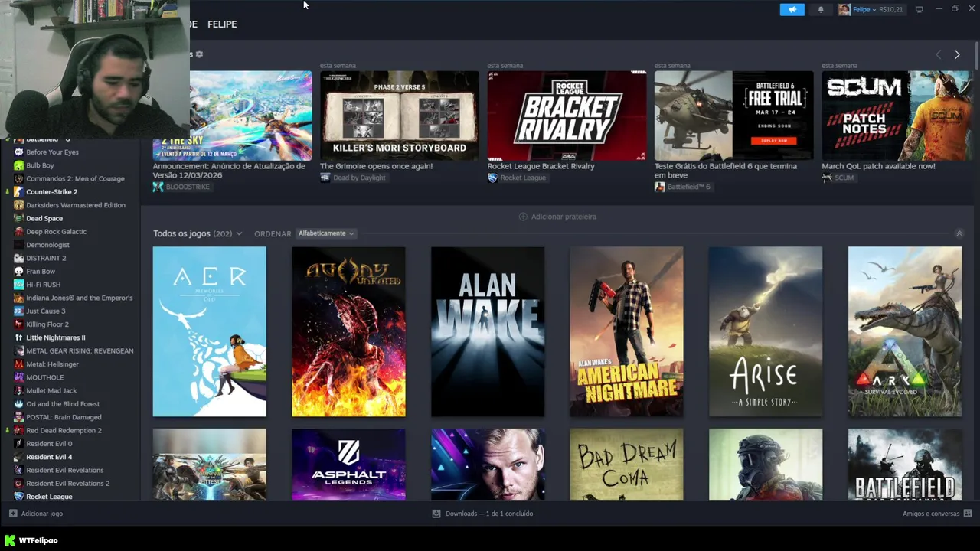
Task: Click the Battlefield 6 news source icon
Action: tap(659, 187)
